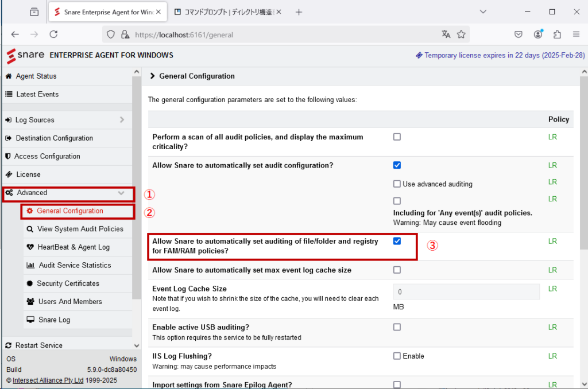Screen dimensions: 588x389
Task: Check Including for 'Any event(s)' audit policies
Action: 397,201
